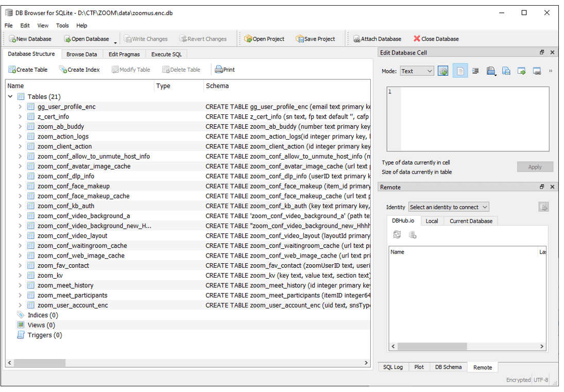
Task: Switch to the Edit Pragmas tab
Action: (124, 54)
